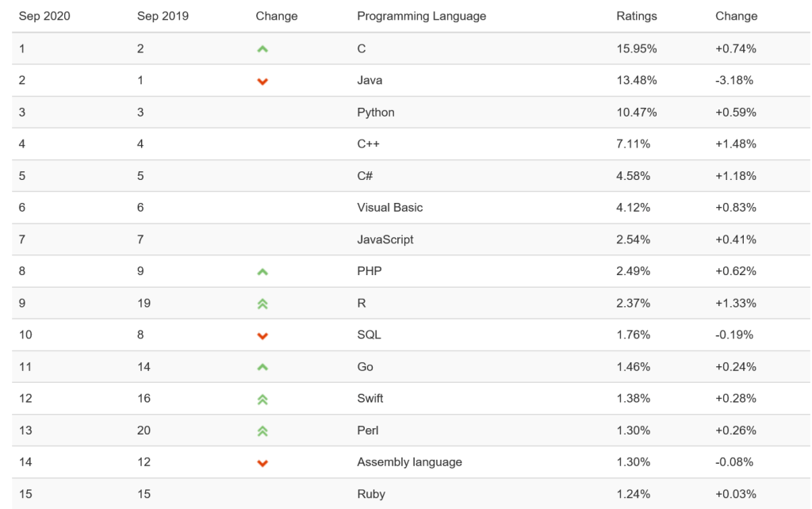Click the green up arrow beside C
The height and width of the screenshot is (509, 812).
point(262,49)
